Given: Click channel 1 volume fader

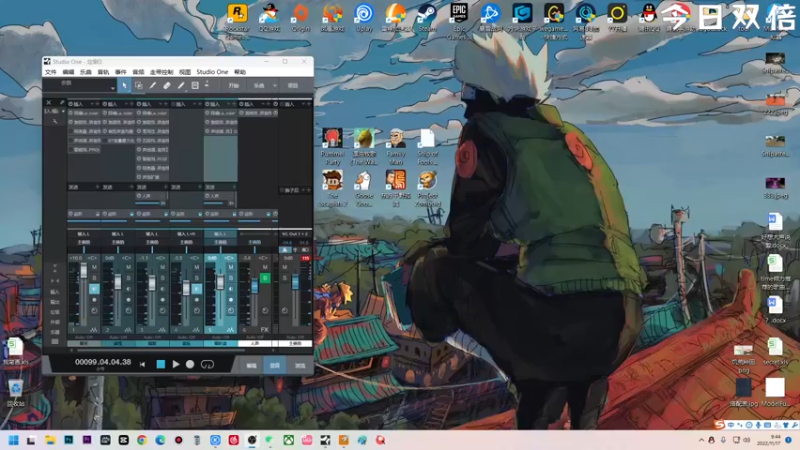Looking at the screenshot, I should click(84, 270).
